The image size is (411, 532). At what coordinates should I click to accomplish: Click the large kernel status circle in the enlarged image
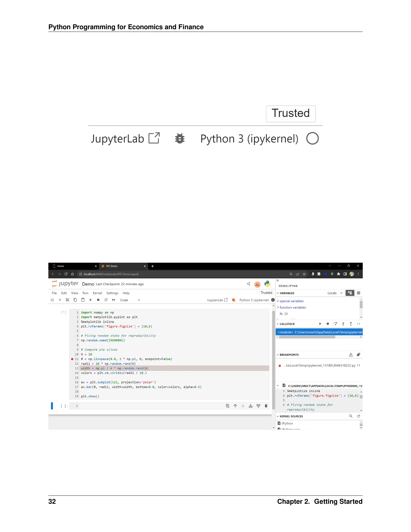point(312,138)
